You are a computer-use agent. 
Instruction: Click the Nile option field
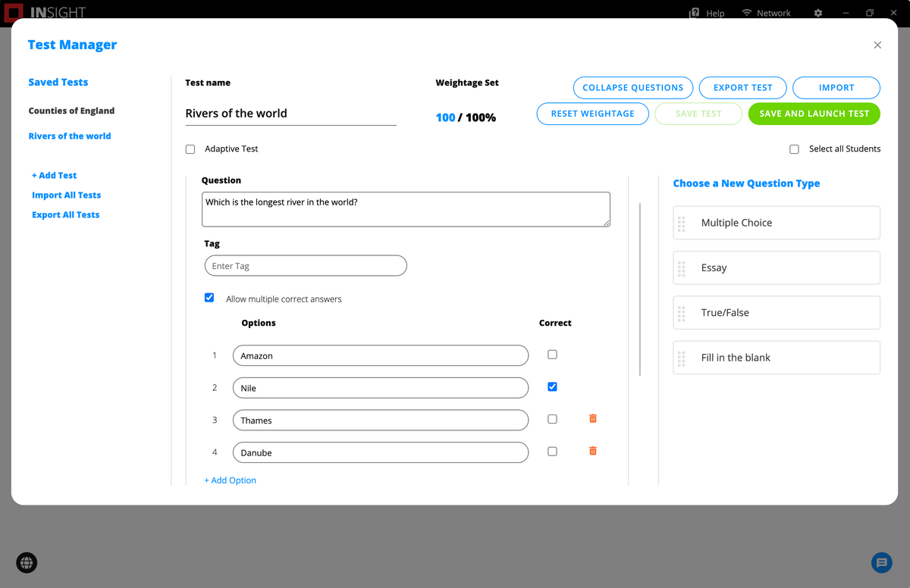pyautogui.click(x=381, y=387)
